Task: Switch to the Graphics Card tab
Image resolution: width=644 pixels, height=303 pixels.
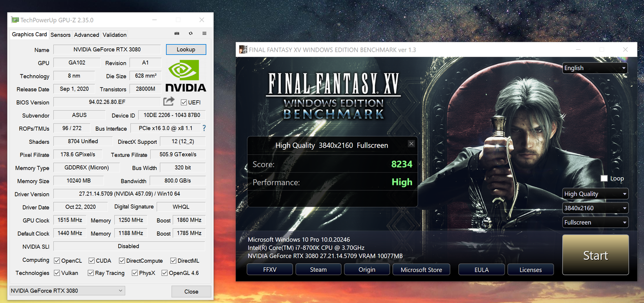Action: point(29,34)
